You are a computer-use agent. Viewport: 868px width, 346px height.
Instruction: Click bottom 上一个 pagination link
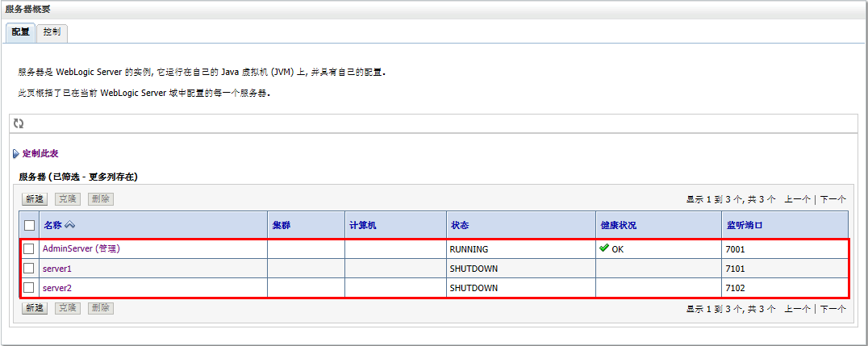[x=797, y=308]
